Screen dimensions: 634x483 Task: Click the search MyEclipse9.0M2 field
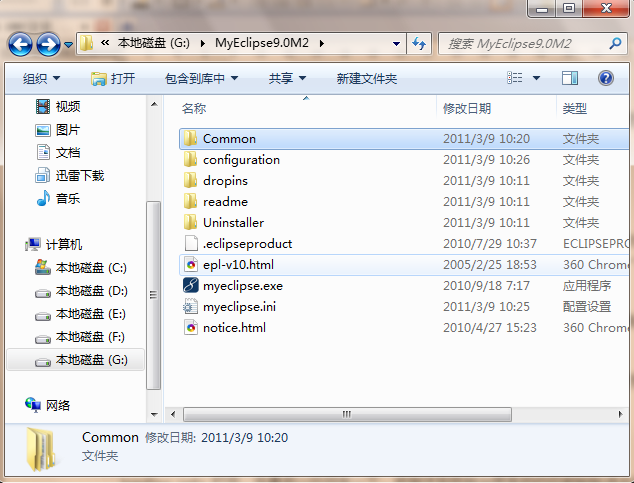524,43
